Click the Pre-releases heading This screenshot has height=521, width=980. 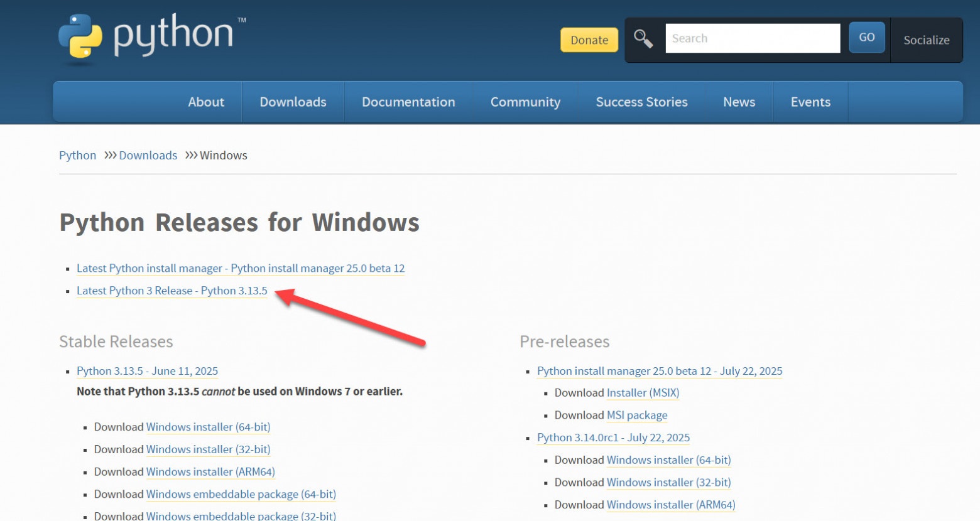[x=565, y=341]
